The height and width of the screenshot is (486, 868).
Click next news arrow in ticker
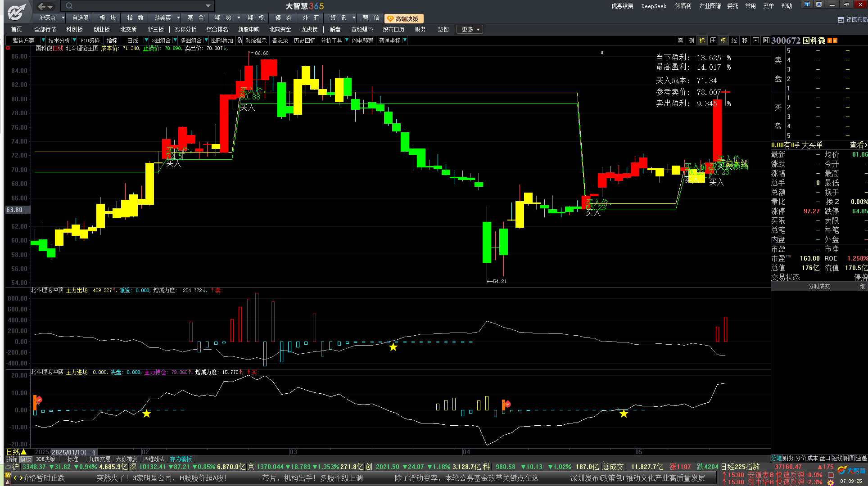tap(21, 478)
